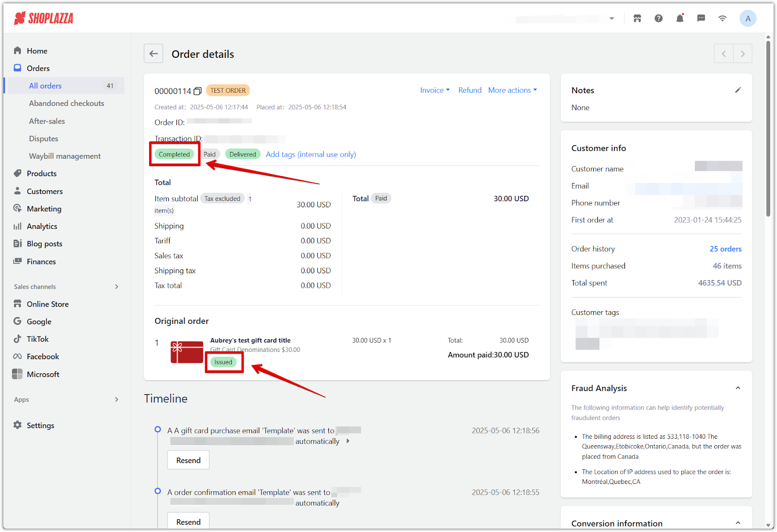Go to Home in sidebar
Viewport: 777px width, 532px height.
coord(37,50)
